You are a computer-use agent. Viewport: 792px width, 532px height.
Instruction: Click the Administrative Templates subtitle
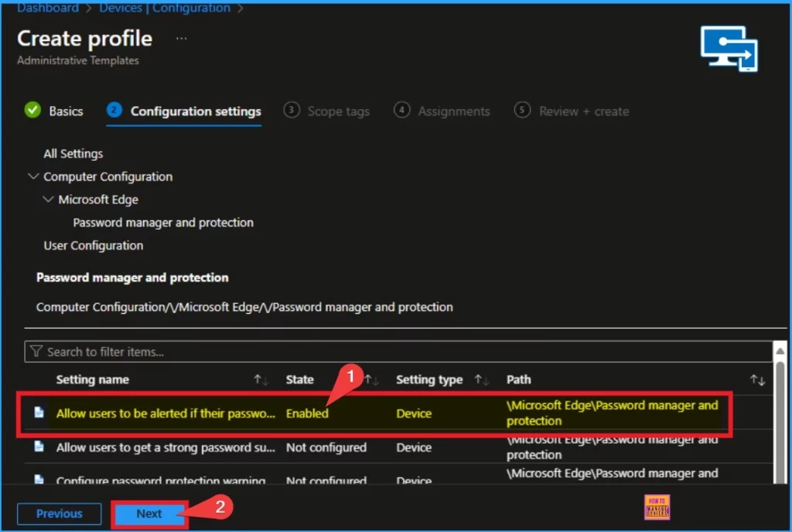pos(78,60)
